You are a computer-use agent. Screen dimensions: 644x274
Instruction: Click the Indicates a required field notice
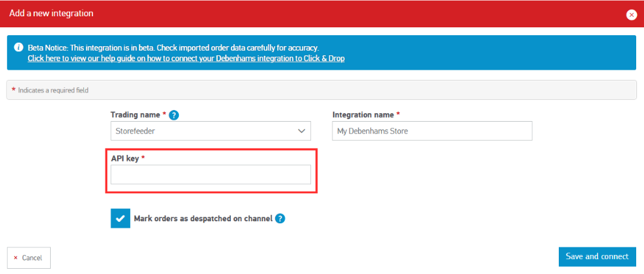53,90
